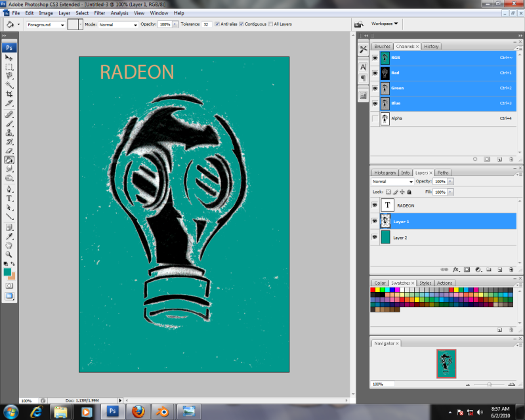Select the Move tool
The width and height of the screenshot is (525, 420).
(x=9, y=58)
